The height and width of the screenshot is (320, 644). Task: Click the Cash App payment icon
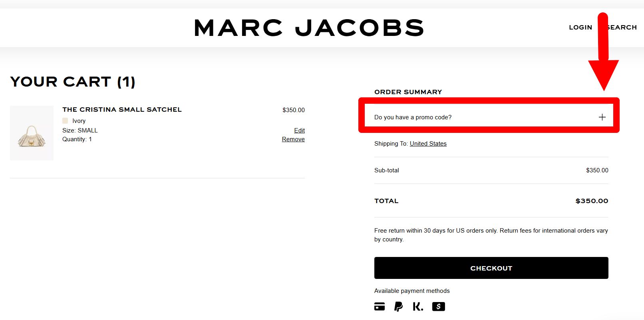click(x=438, y=306)
